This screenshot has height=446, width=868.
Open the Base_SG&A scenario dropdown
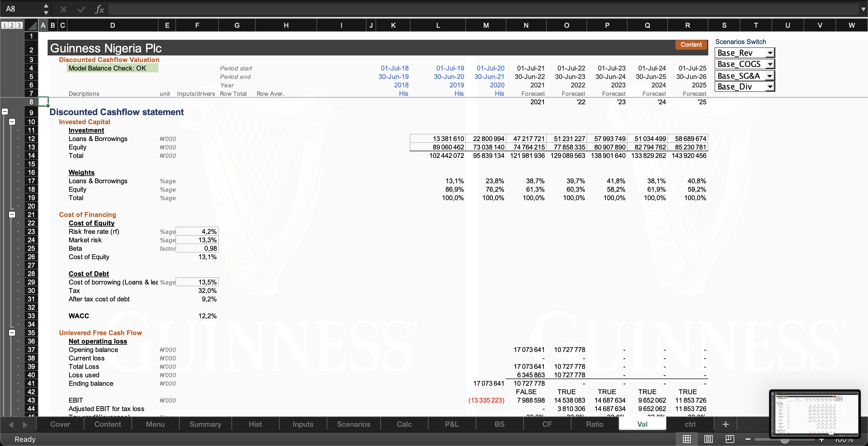click(770, 76)
